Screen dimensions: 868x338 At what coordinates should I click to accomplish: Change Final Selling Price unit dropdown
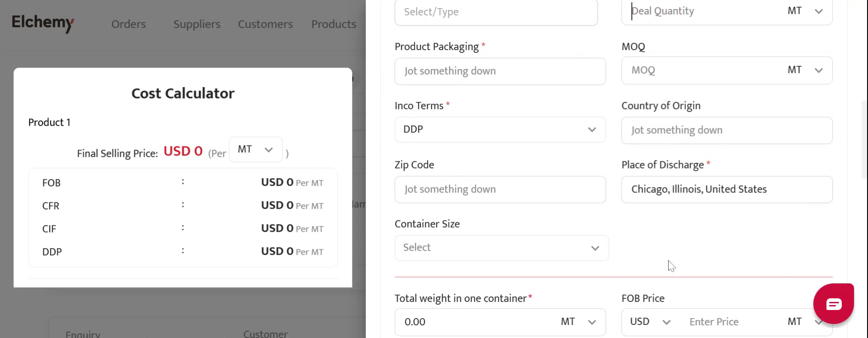click(255, 150)
